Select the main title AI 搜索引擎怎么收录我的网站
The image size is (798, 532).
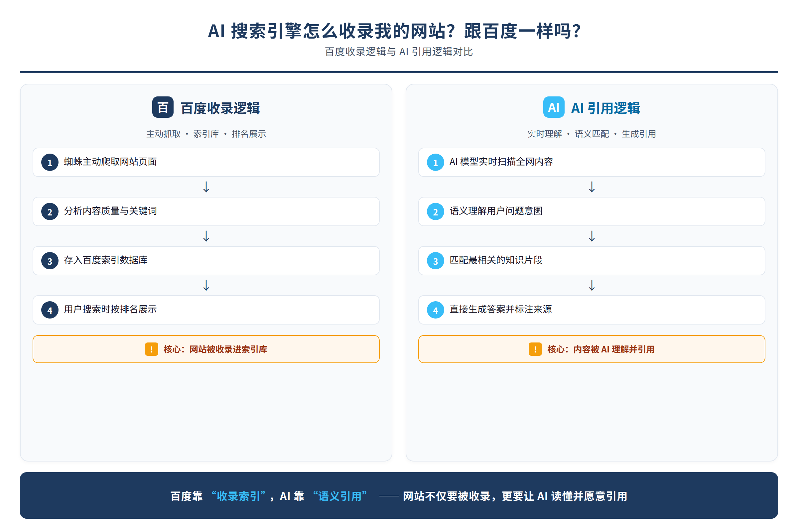pos(394,31)
